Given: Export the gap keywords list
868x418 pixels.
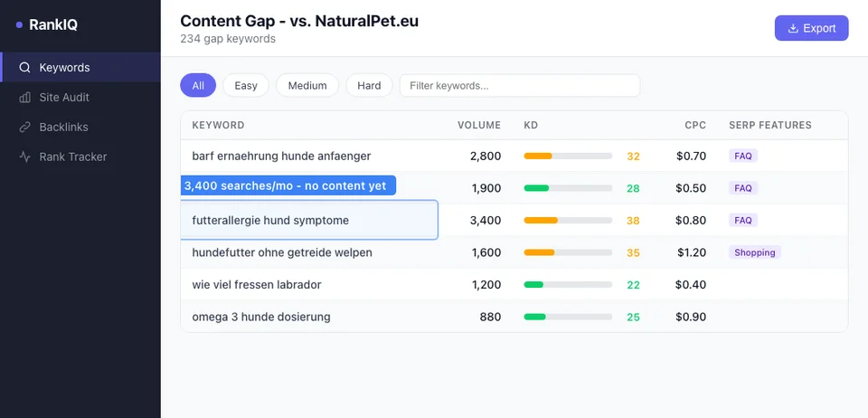Looking at the screenshot, I should pyautogui.click(x=811, y=28).
